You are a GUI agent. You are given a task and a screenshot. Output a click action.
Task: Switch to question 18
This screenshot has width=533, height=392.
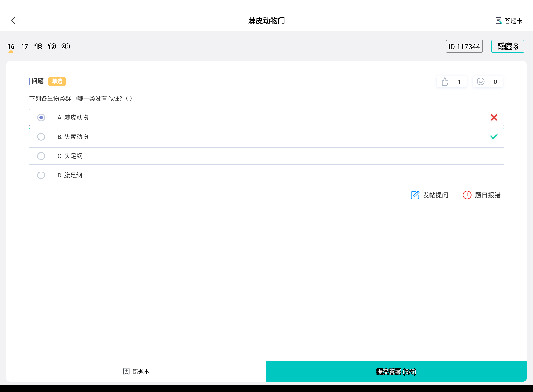pyautogui.click(x=38, y=47)
